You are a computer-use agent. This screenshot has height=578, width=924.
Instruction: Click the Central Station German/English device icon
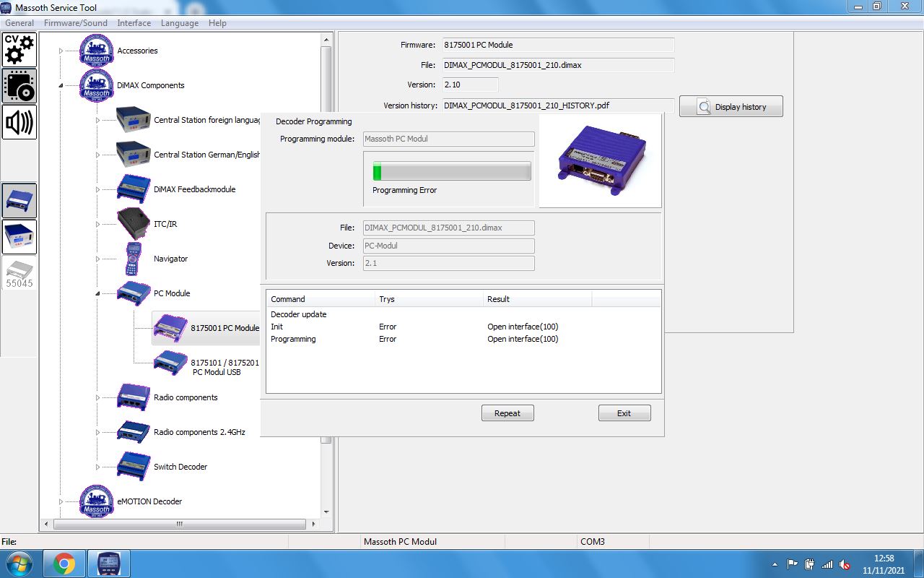pyautogui.click(x=133, y=155)
